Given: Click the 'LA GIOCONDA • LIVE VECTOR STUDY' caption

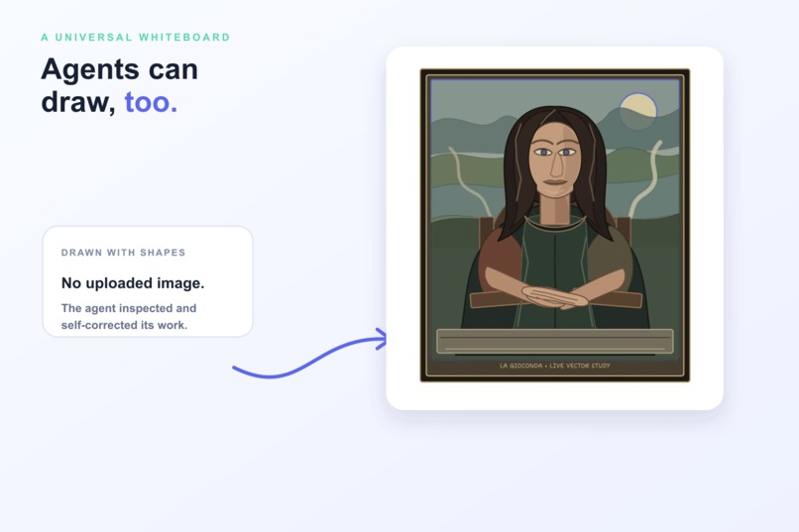Looking at the screenshot, I should (x=554, y=366).
